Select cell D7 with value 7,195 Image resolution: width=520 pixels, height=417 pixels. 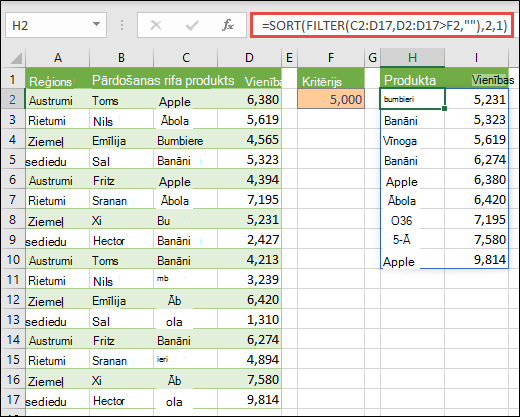(x=249, y=199)
